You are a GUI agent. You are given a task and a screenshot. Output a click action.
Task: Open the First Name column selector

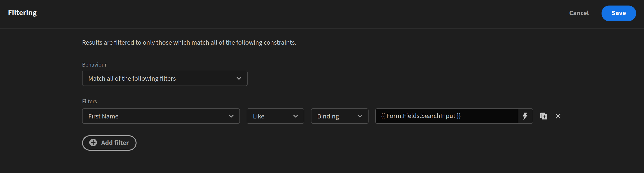[161, 116]
